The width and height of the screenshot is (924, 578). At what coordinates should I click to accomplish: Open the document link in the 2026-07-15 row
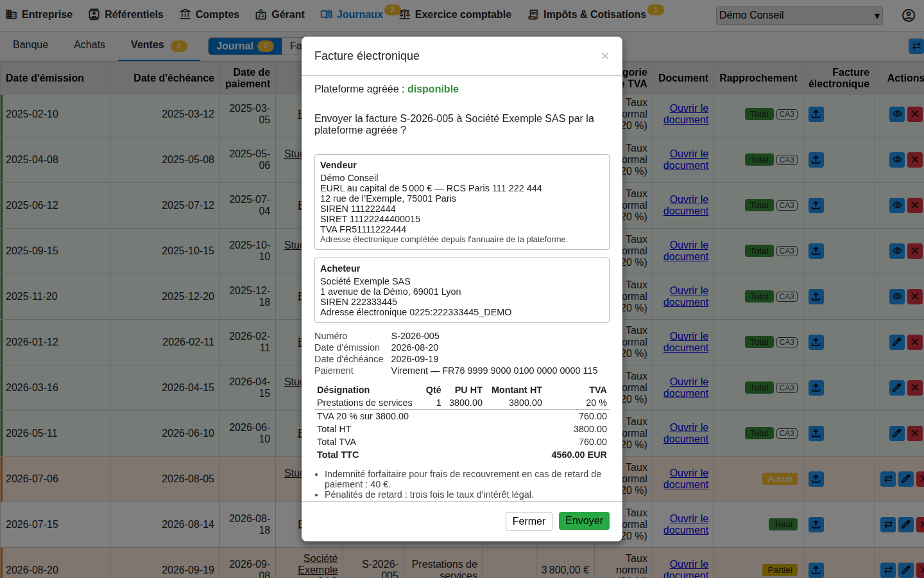click(x=686, y=525)
